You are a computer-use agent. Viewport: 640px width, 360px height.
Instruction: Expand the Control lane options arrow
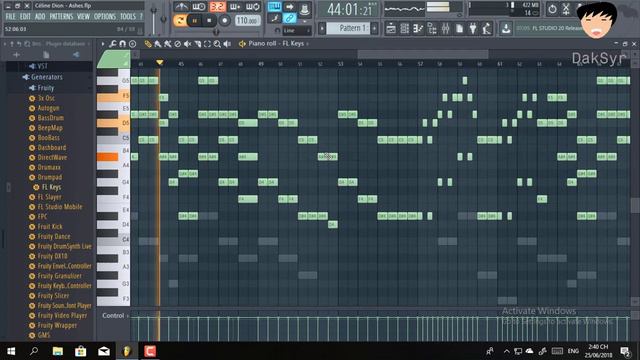coord(128,316)
